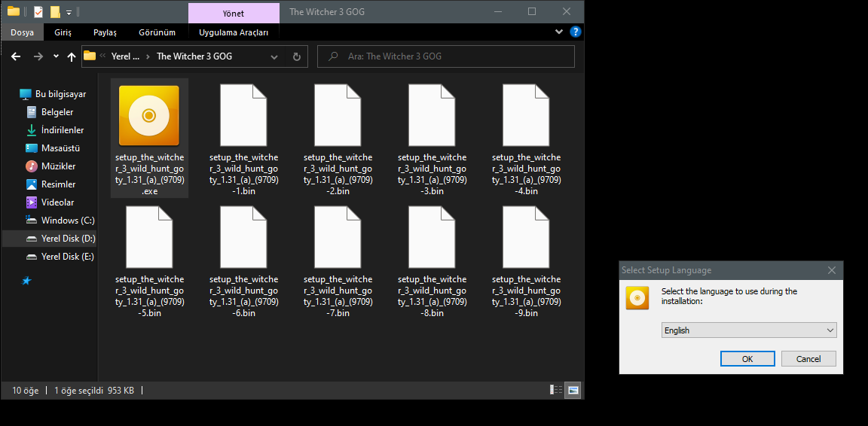Open the English language dropdown
Image resolution: width=868 pixels, height=426 pixels.
(x=749, y=330)
